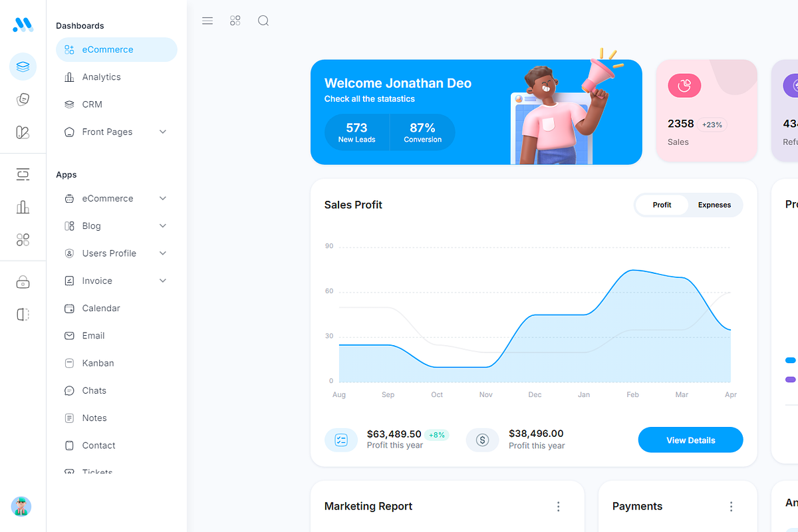Click the $38,496.00 profit value
Screen dimensions: 798x532
point(536,434)
